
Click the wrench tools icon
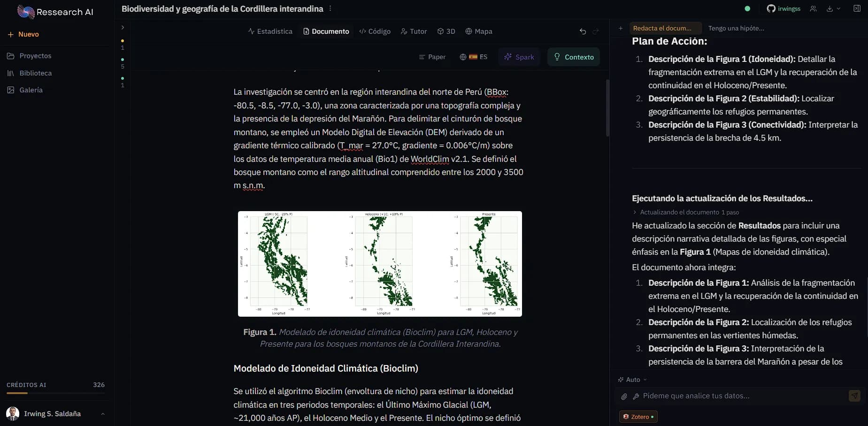(636, 396)
